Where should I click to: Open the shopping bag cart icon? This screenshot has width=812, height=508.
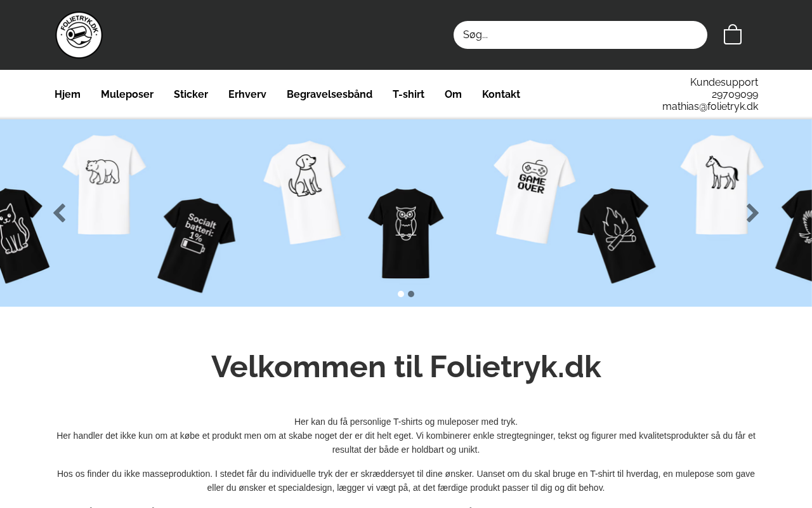point(733,34)
